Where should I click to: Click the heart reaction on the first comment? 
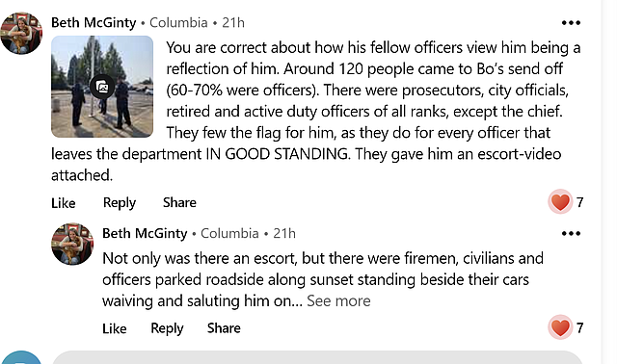pyautogui.click(x=560, y=202)
